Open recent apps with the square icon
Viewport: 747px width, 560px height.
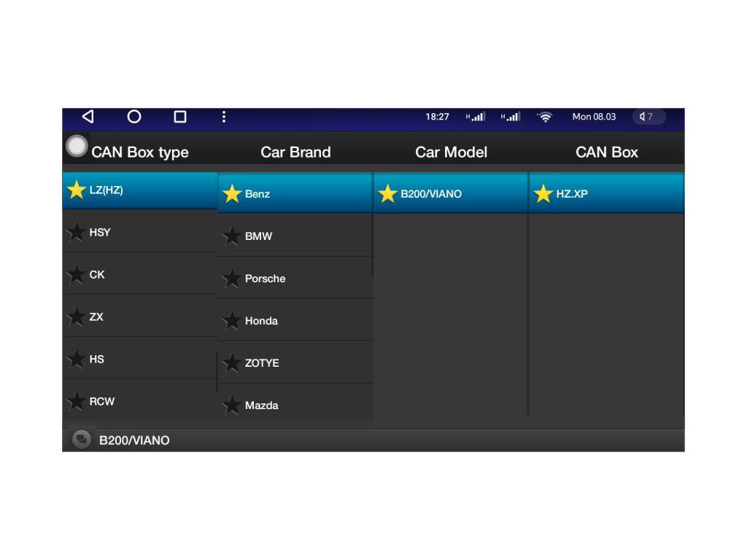click(x=180, y=117)
